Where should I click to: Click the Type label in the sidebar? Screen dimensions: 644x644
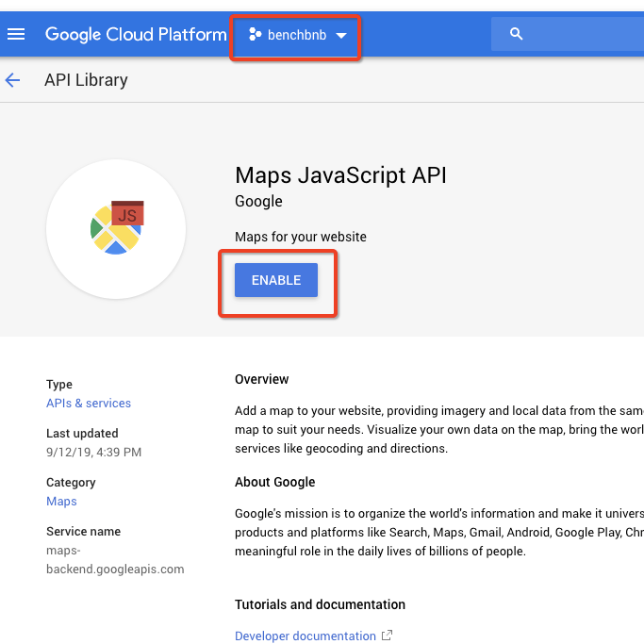pyautogui.click(x=59, y=385)
